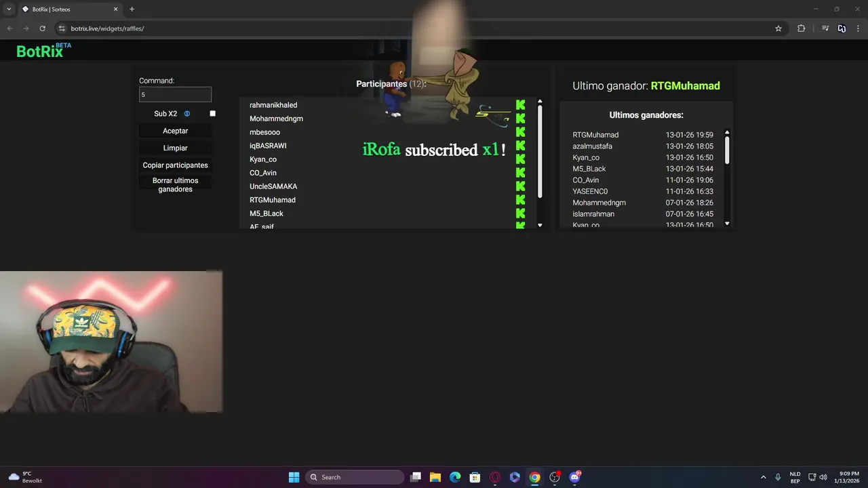Close the BotRix | Sorteos tab
The height and width of the screenshot is (488, 868).
coord(115,9)
